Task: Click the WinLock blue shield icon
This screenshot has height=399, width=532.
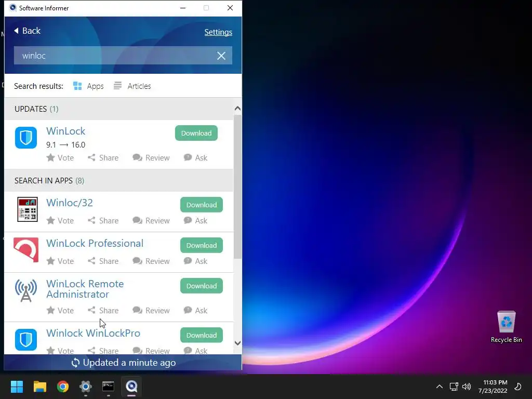Action: point(26,138)
